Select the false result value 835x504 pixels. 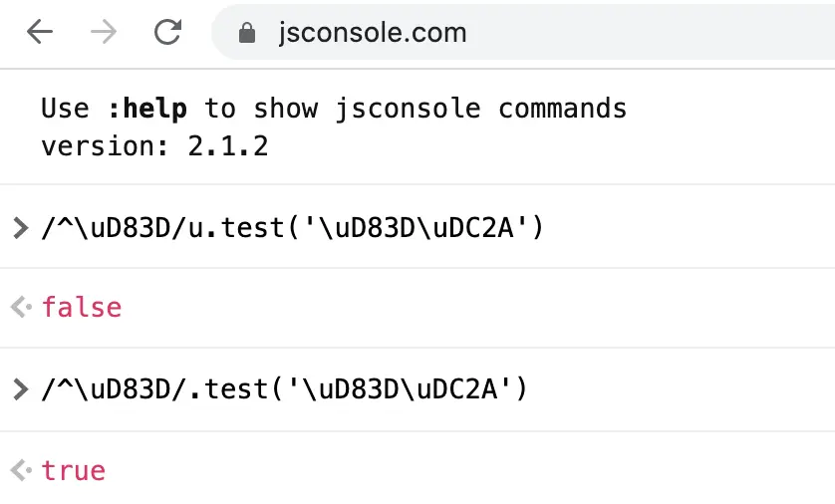pyautogui.click(x=82, y=307)
